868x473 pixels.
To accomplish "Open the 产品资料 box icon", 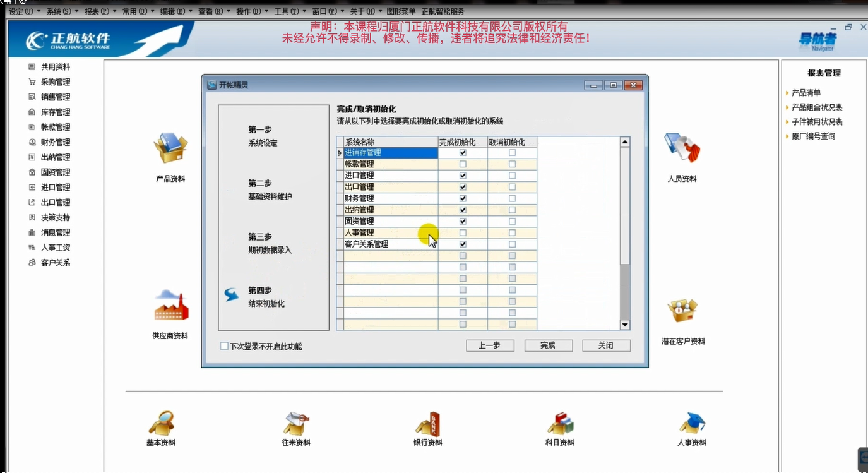I will click(170, 149).
